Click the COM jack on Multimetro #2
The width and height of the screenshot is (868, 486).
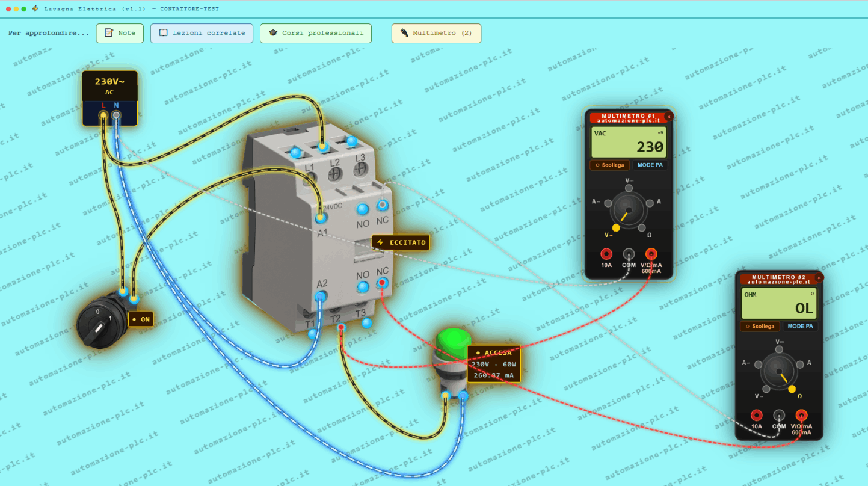coord(779,415)
